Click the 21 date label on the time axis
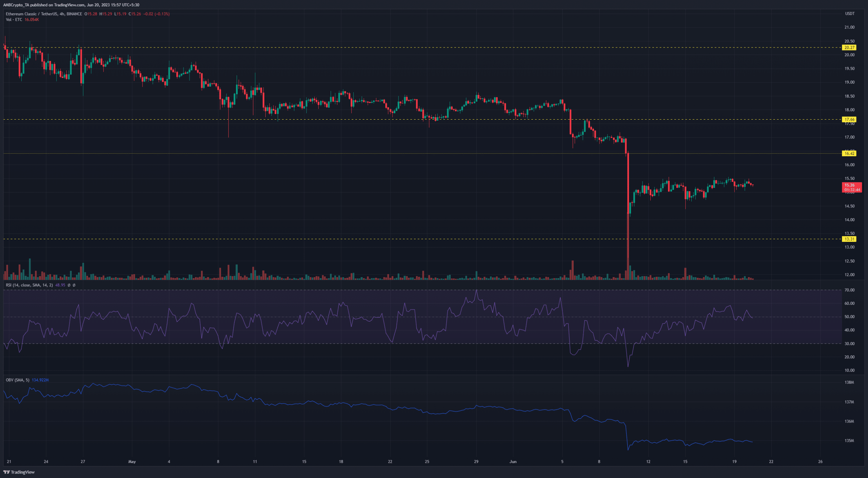This screenshot has width=868, height=478. 9,462
